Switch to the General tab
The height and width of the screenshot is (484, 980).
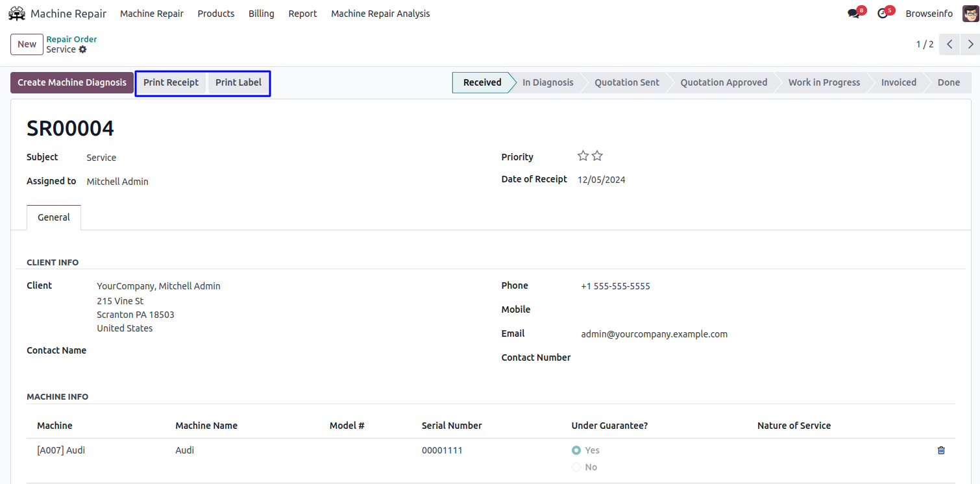point(54,218)
